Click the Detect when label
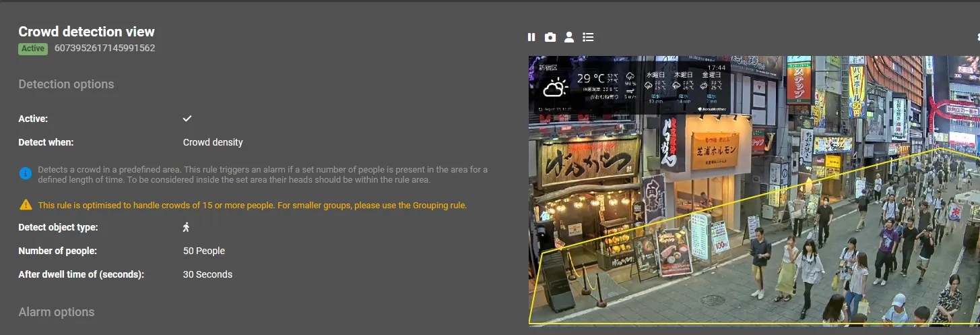The height and width of the screenshot is (335, 980). [x=46, y=142]
